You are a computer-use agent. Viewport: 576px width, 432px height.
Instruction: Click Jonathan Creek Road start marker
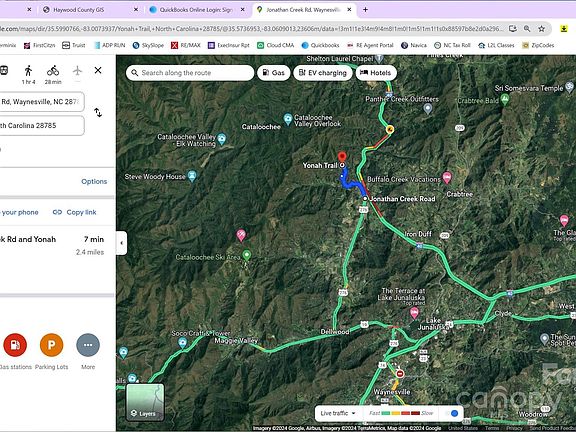[365, 198]
